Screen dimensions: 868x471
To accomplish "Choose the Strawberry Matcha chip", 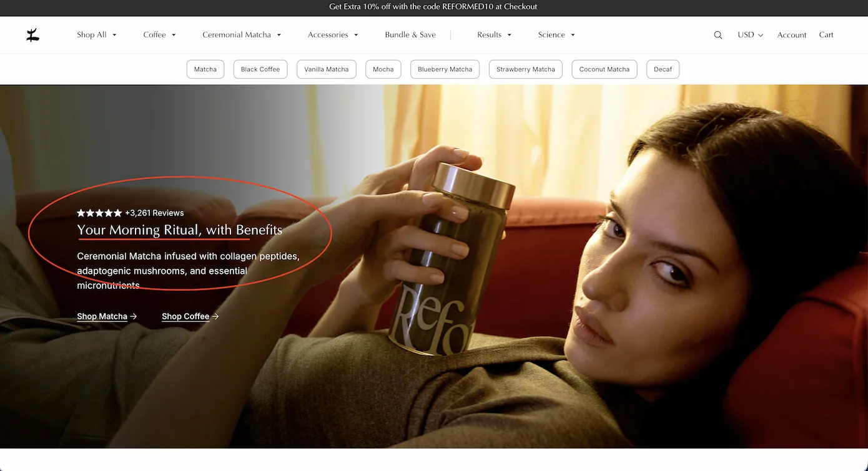I will pos(526,69).
